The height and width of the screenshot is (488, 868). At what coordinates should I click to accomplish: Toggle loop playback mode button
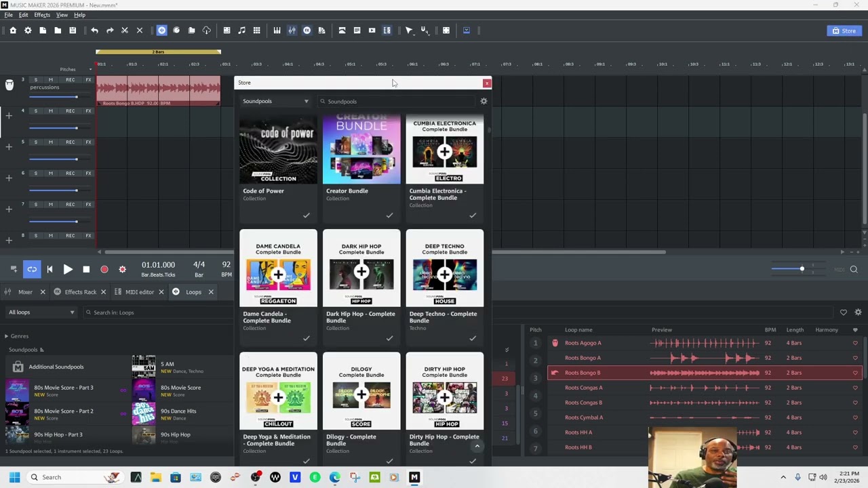pyautogui.click(x=32, y=269)
